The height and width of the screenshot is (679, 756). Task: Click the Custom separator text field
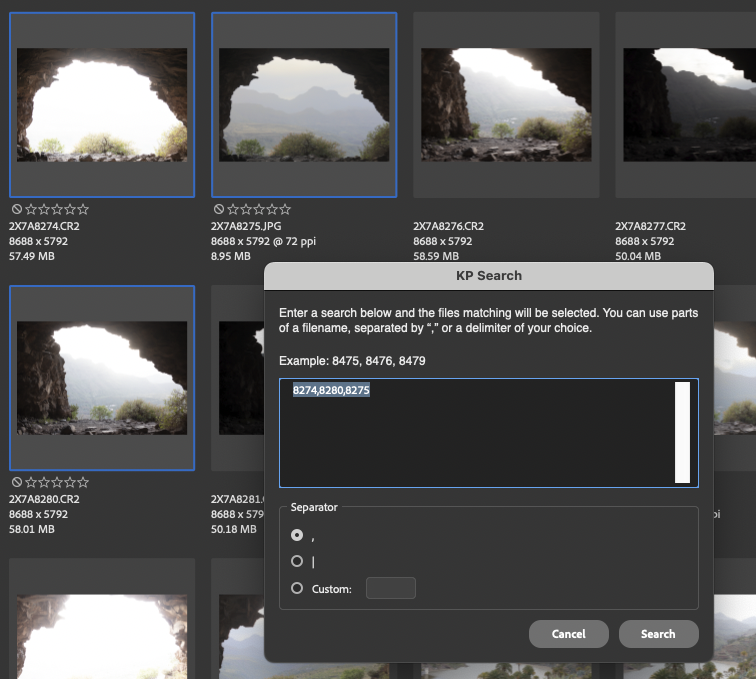(391, 588)
